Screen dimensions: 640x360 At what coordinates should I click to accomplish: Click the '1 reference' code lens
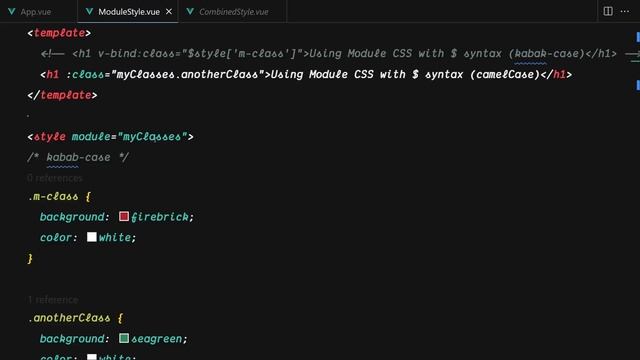click(x=53, y=300)
